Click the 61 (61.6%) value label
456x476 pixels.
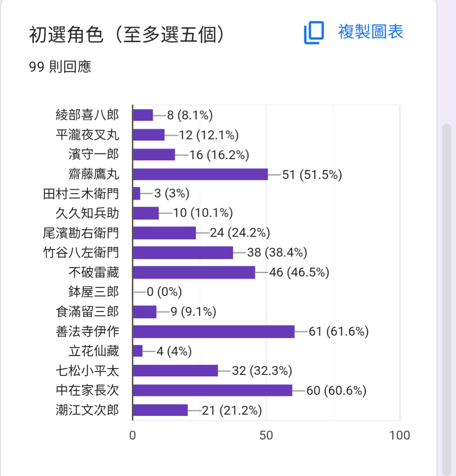(339, 331)
